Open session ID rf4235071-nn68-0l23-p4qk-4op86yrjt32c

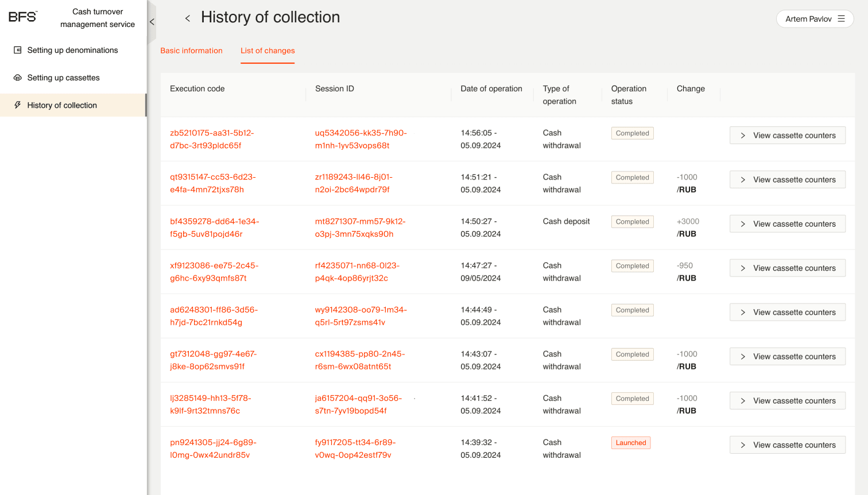[x=358, y=272]
